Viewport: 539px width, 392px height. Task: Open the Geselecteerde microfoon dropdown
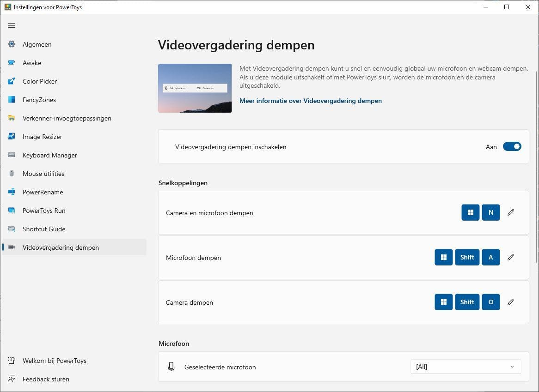coord(465,367)
